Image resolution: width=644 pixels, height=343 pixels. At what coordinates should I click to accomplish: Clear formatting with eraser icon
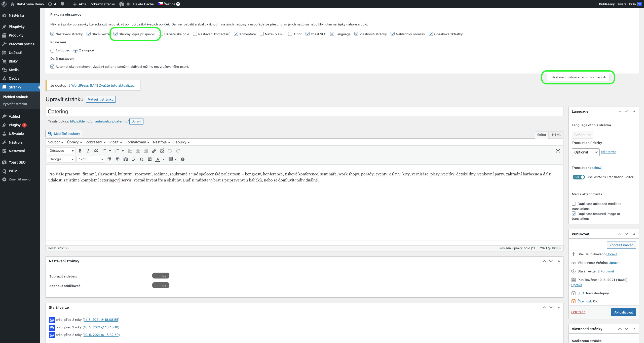click(134, 159)
